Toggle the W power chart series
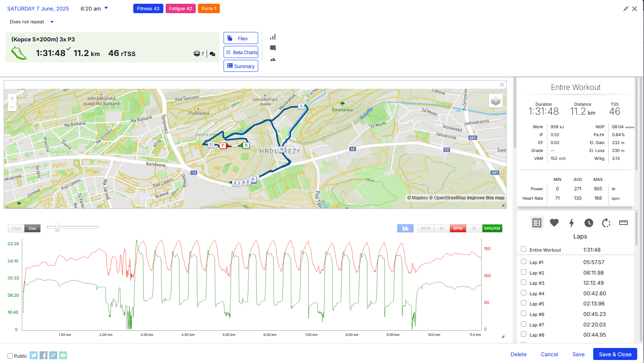 pyautogui.click(x=474, y=228)
